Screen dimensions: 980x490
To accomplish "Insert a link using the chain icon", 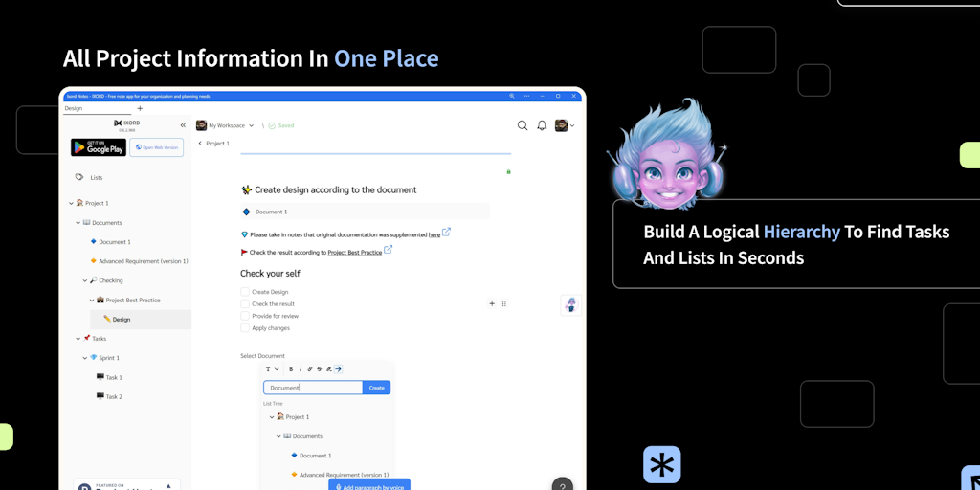I will [x=310, y=369].
